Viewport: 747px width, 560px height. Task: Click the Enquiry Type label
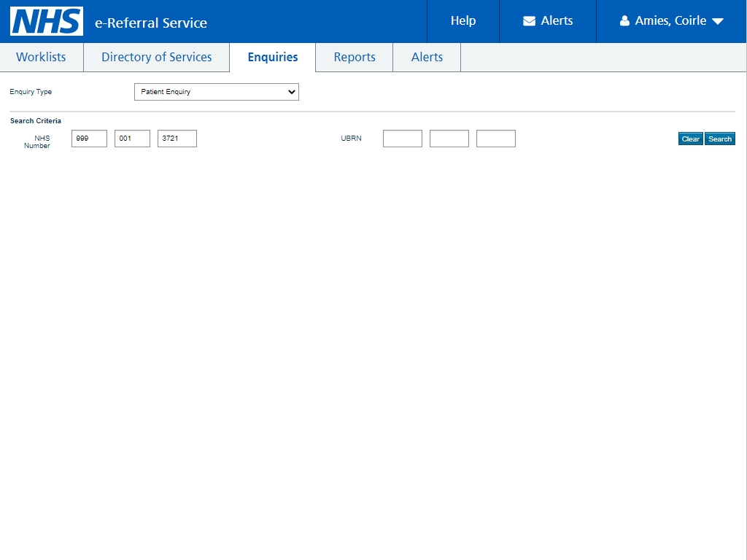pos(31,92)
